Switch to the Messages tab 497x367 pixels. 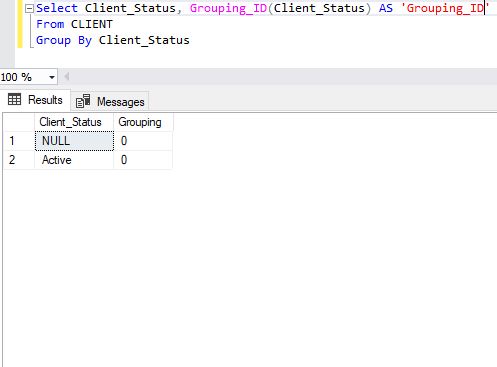tap(110, 101)
